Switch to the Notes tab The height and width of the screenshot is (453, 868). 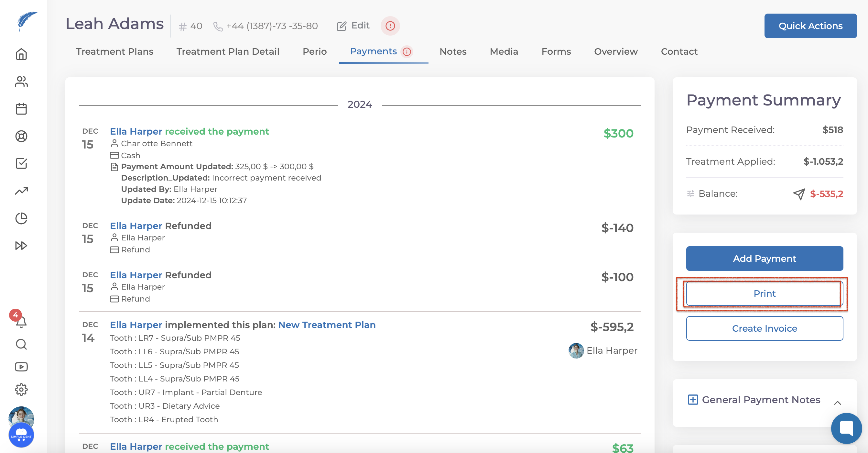[452, 51]
